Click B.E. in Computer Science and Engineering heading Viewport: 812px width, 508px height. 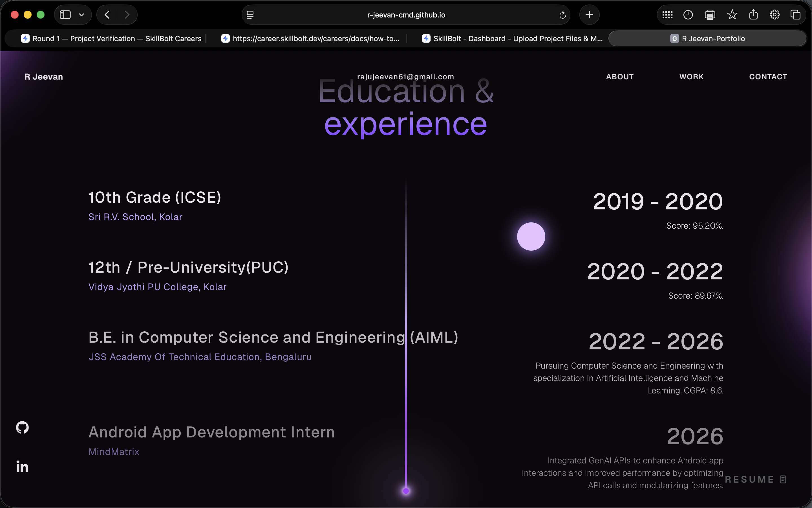[x=273, y=337]
